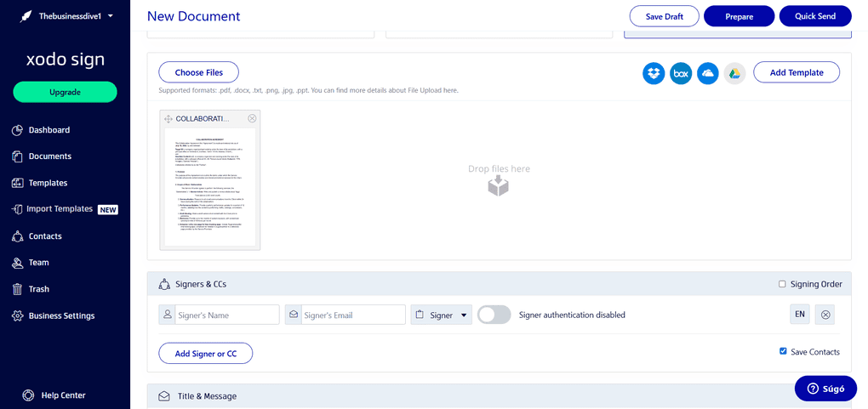Click the feather account icon

pos(26,16)
